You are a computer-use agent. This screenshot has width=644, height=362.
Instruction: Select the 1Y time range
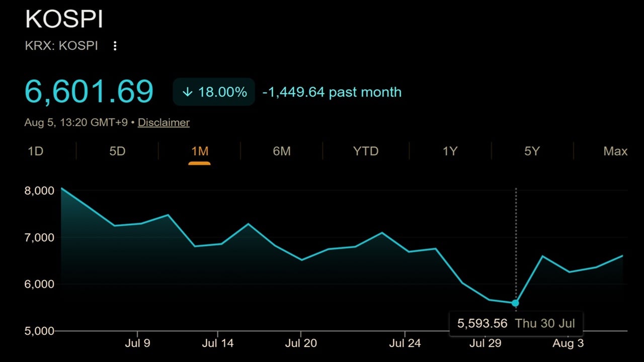[450, 151]
